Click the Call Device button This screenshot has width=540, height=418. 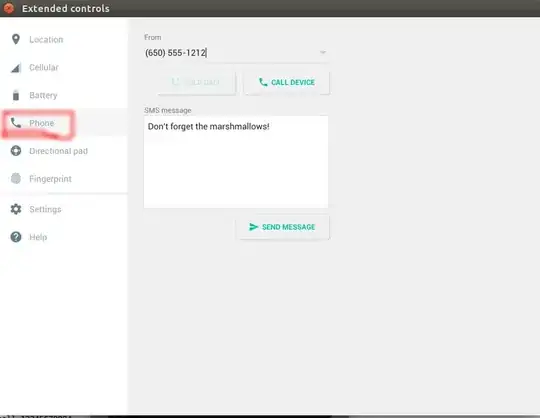coord(287,82)
